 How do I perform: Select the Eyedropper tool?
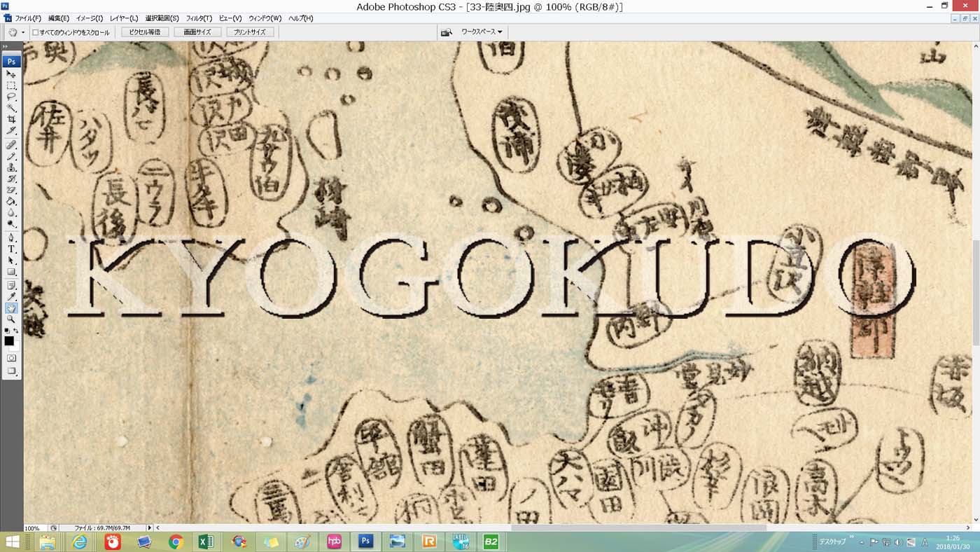coord(11,297)
